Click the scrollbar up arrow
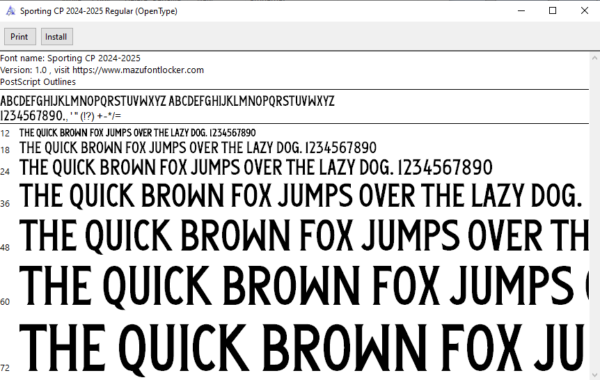 coord(594,58)
